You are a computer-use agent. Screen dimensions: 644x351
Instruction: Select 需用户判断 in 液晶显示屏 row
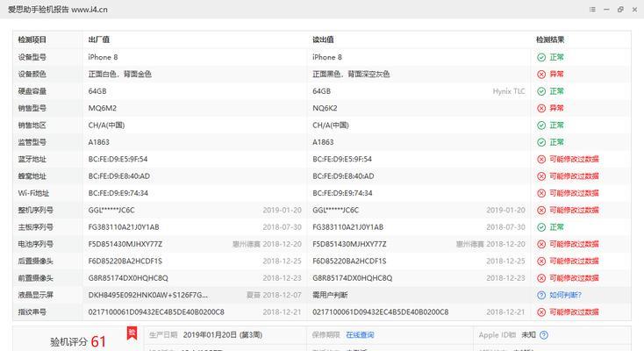pyautogui.click(x=330, y=295)
